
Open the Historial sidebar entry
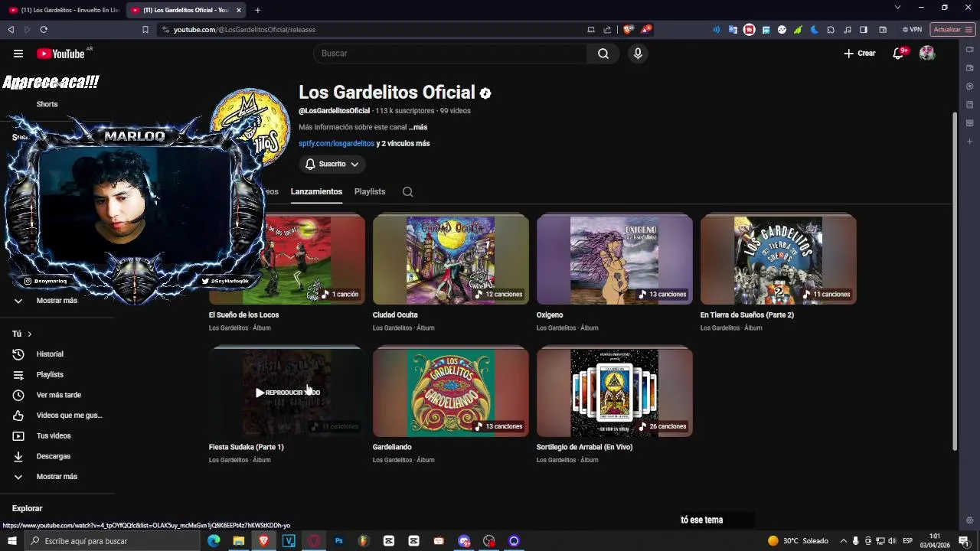[51, 354]
